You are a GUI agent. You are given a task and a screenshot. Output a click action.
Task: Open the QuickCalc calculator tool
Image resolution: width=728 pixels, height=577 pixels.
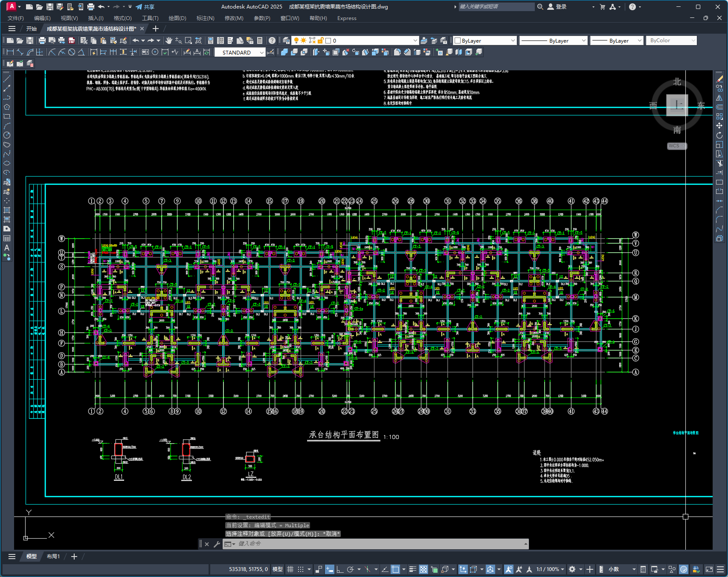[260, 40]
